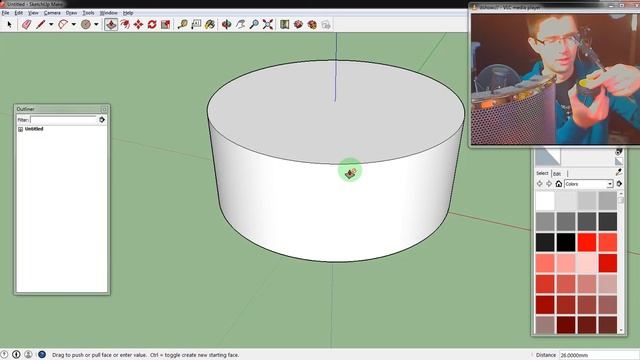Expand the Untitled node icon in Outliner
The height and width of the screenshot is (360, 640).
[x=20, y=129]
